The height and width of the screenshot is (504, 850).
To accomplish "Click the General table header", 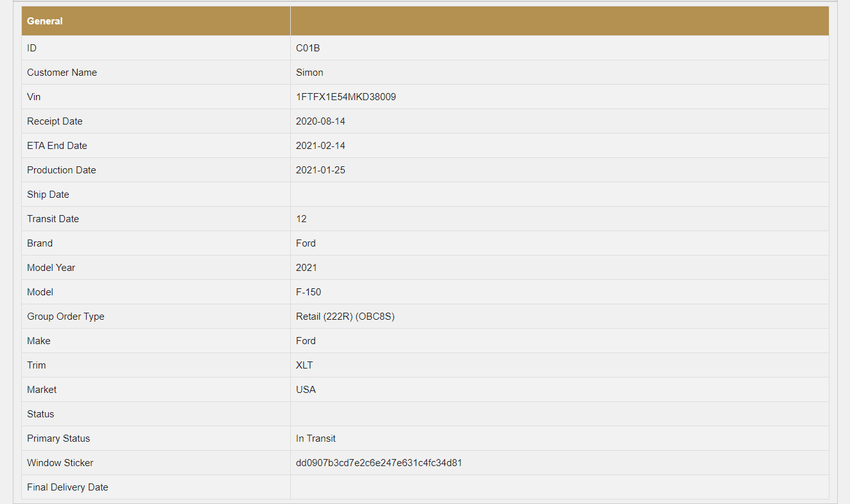I will pyautogui.click(x=45, y=21).
